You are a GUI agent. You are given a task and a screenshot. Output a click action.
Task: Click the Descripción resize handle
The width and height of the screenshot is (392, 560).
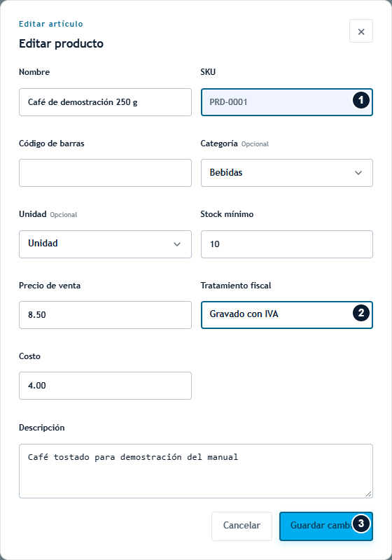(x=368, y=494)
